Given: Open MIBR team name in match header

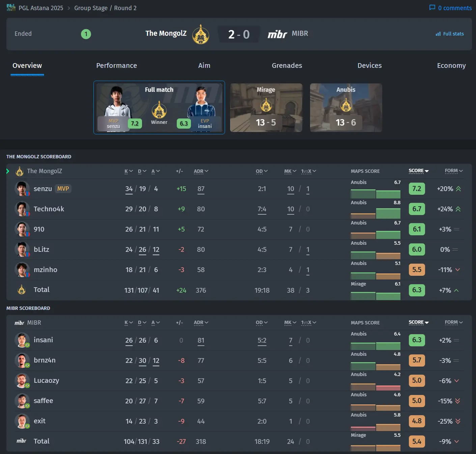Looking at the screenshot, I should [300, 33].
